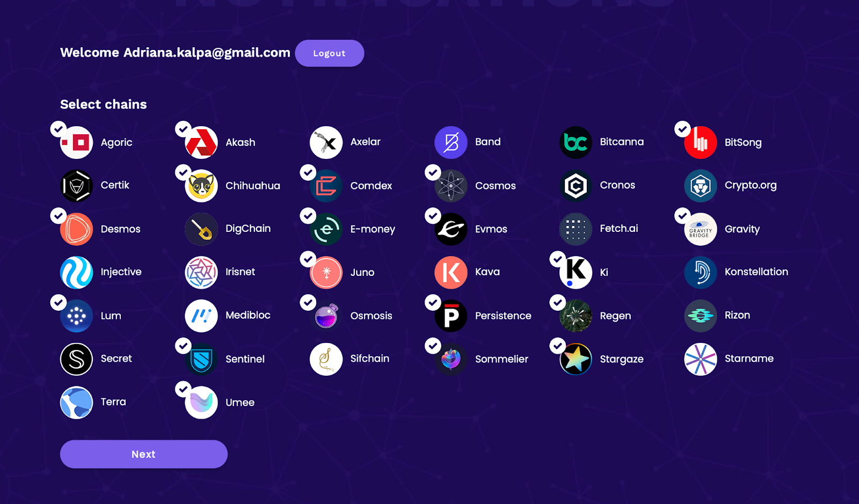Image resolution: width=859 pixels, height=504 pixels.
Task: Untick the Stargaze chain checkmark
Action: 558,346
